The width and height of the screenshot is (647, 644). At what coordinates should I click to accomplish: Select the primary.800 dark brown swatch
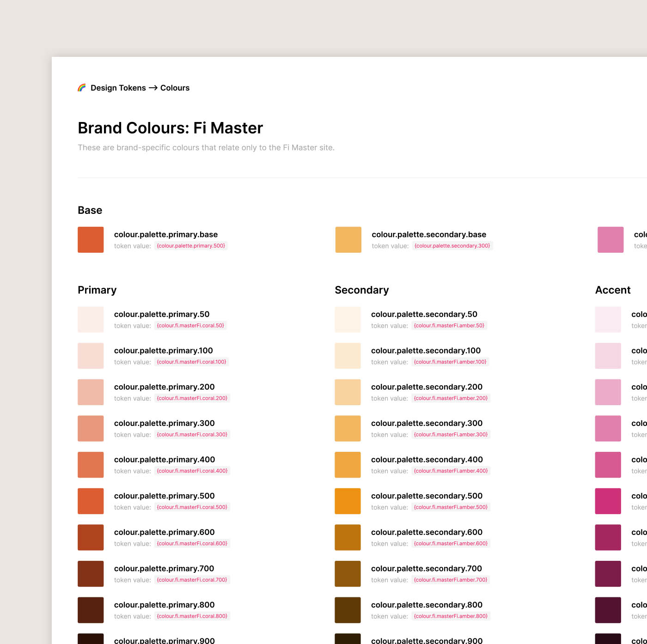click(91, 610)
